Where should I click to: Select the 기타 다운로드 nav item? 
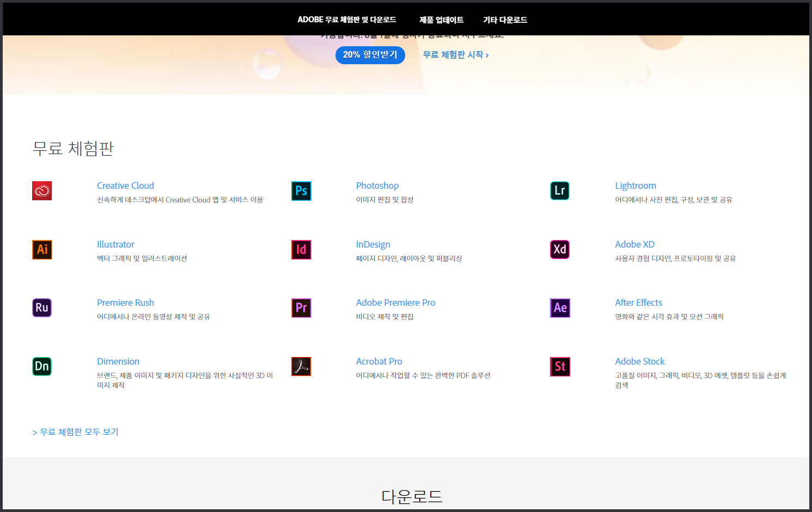pos(505,20)
